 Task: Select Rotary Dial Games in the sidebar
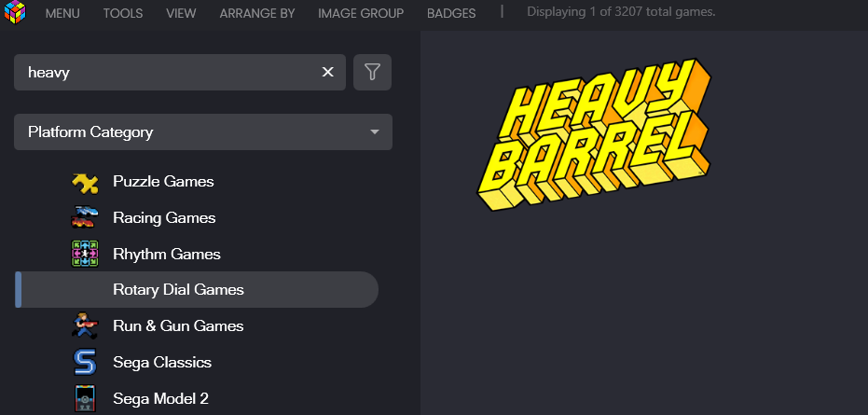[x=197, y=290]
